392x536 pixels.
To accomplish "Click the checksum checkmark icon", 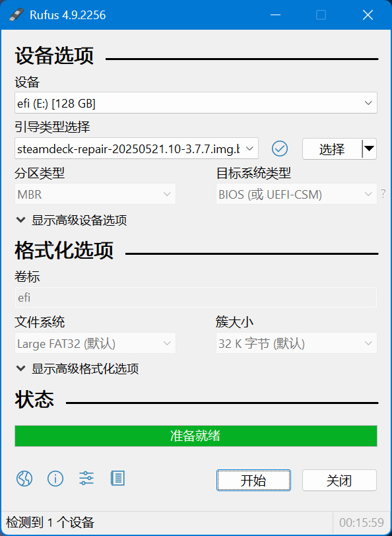I will coord(280,149).
